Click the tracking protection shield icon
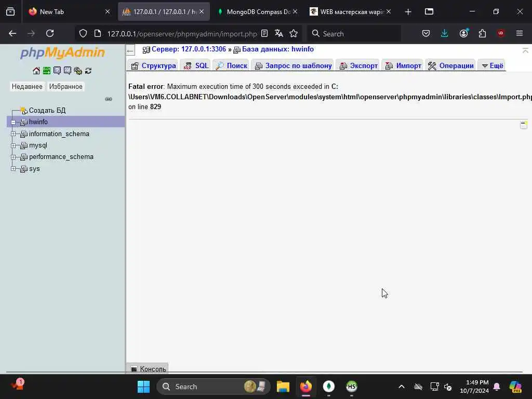Screen dimensions: 532x399 [x=83, y=33]
